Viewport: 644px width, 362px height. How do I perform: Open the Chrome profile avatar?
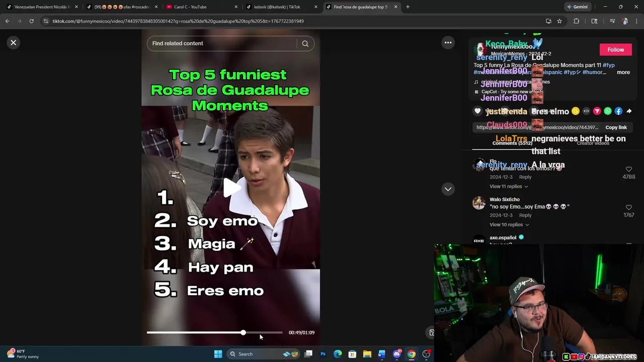click(625, 21)
